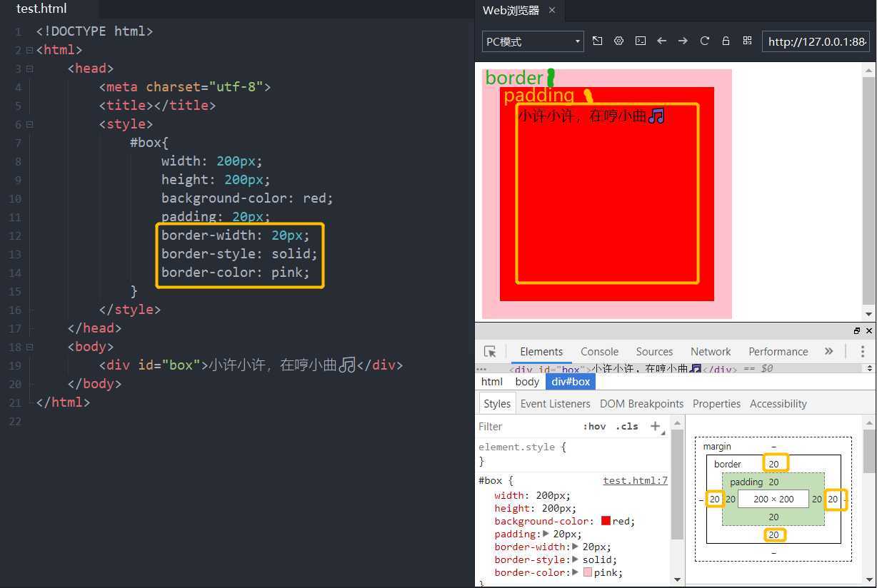Screen dimensions: 877x588
Task: Collapse the head tag fold on line 3
Action: [x=29, y=69]
